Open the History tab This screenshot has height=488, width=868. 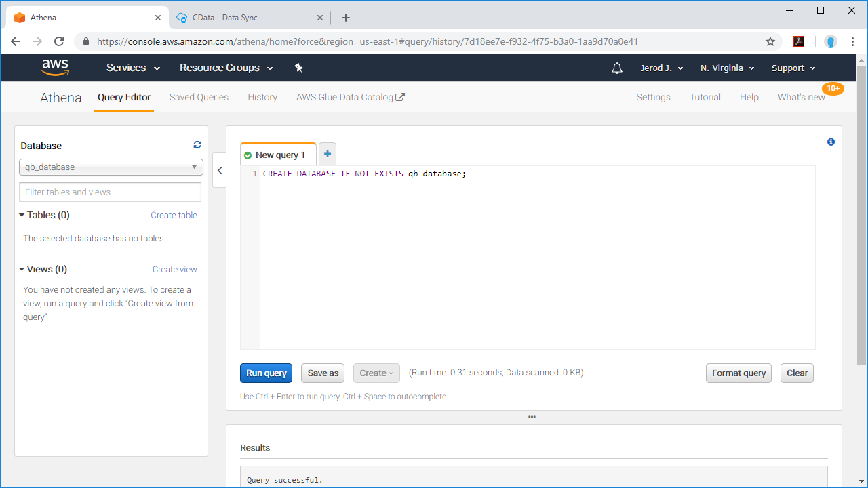[262, 97]
